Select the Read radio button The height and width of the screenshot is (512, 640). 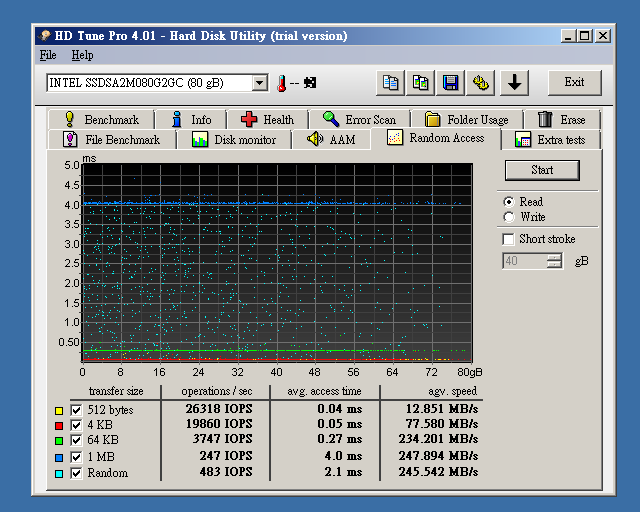[509, 202]
